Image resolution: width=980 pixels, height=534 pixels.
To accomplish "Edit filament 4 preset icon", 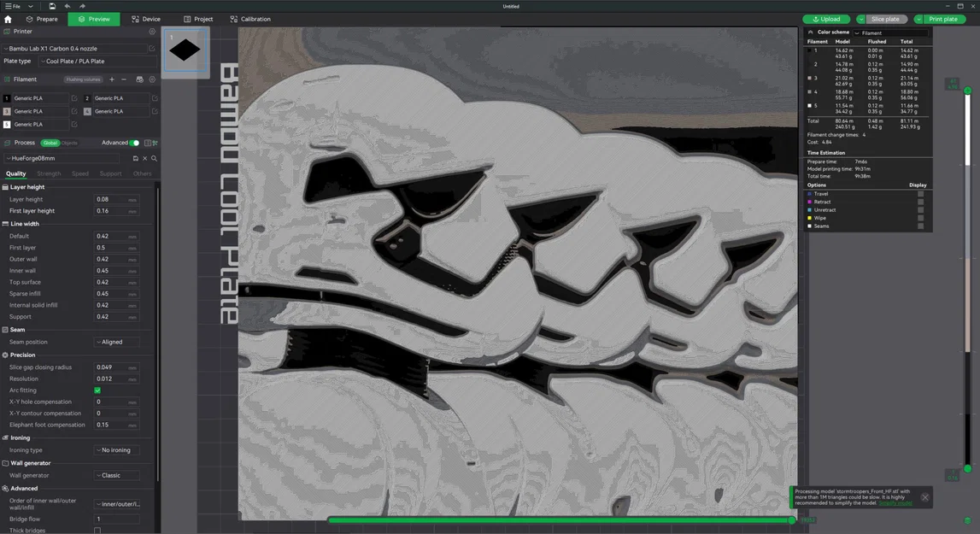I will click(155, 111).
